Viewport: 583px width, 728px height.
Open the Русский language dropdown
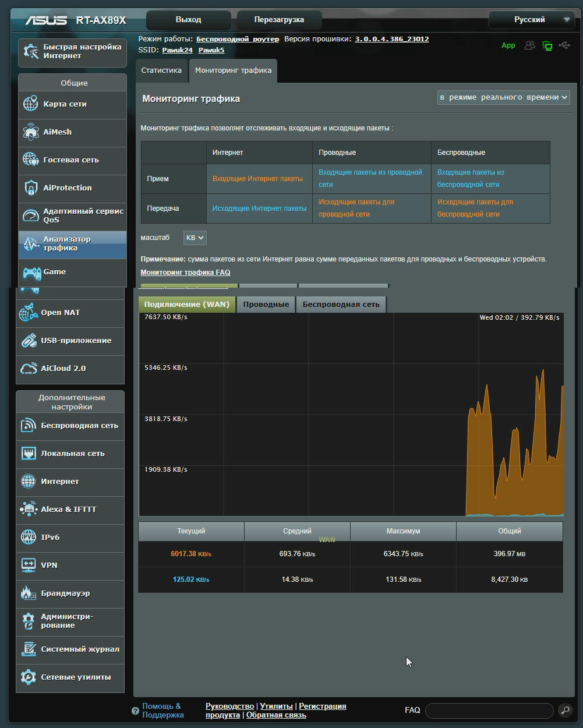[x=530, y=20]
